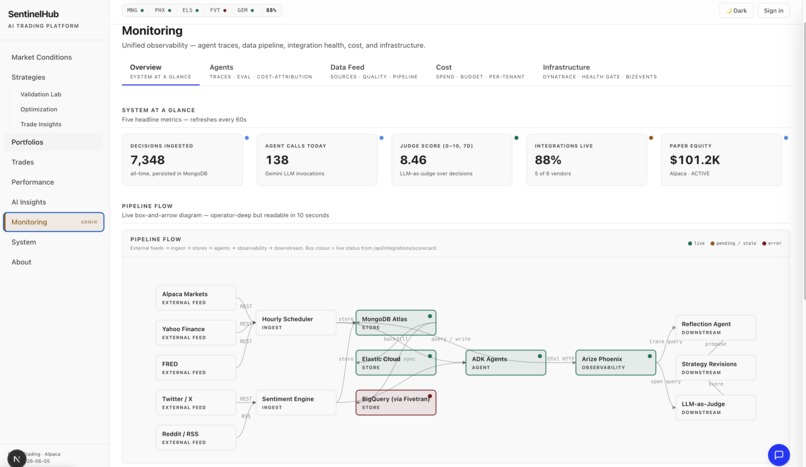Click the Decisions Ingested card
The image size is (806, 467).
pyautogui.click(x=182, y=160)
